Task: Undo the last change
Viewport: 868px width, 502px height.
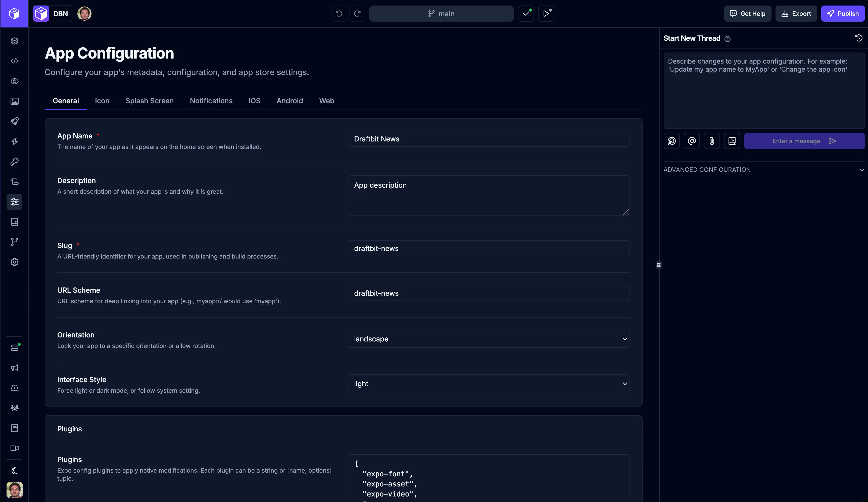Action: [339, 14]
